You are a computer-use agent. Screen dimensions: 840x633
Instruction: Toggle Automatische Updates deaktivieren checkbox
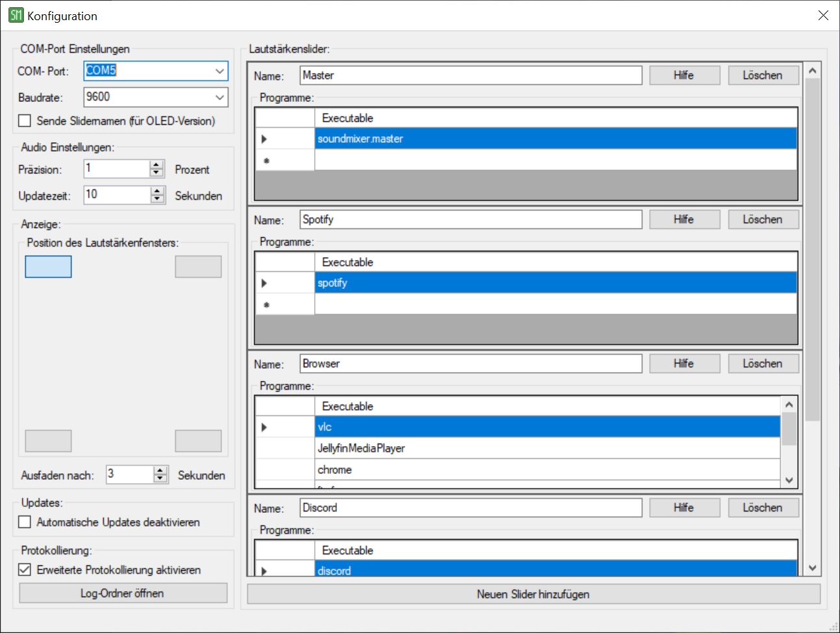(25, 522)
